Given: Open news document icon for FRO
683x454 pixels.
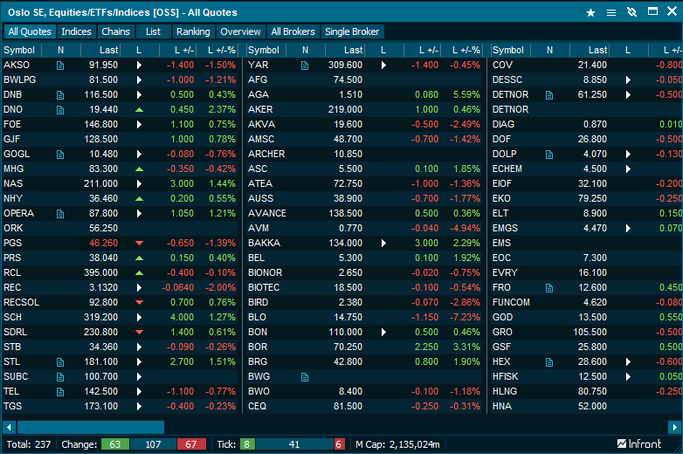Looking at the screenshot, I should tap(549, 288).
